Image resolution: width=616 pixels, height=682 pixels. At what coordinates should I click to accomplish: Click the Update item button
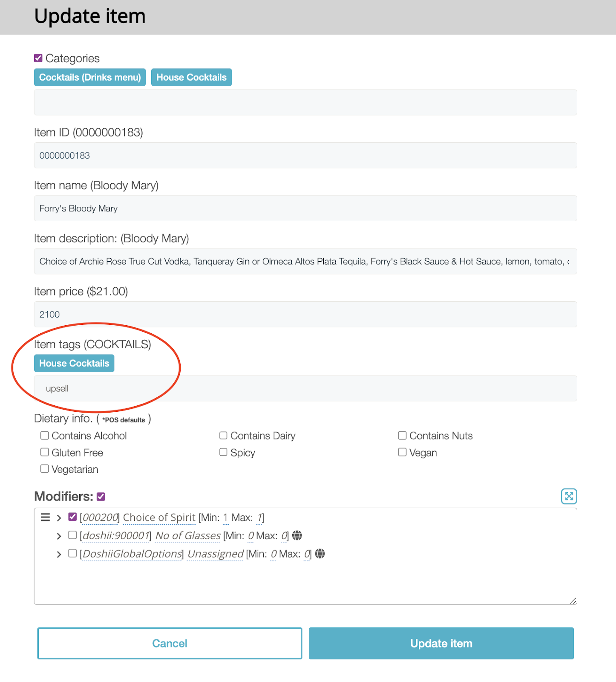(441, 643)
